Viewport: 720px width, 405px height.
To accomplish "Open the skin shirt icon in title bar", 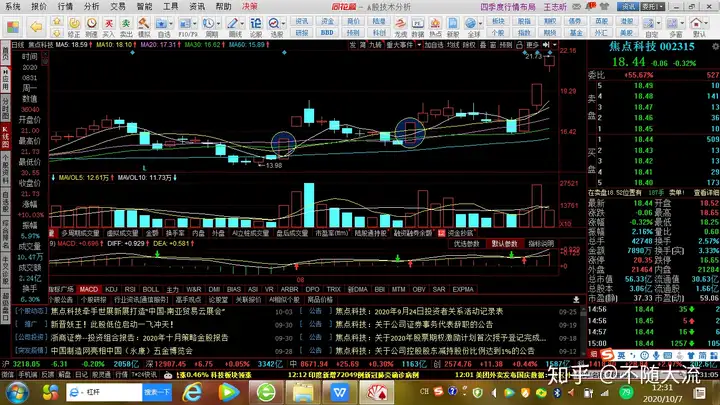I will pyautogui.click(x=605, y=6).
